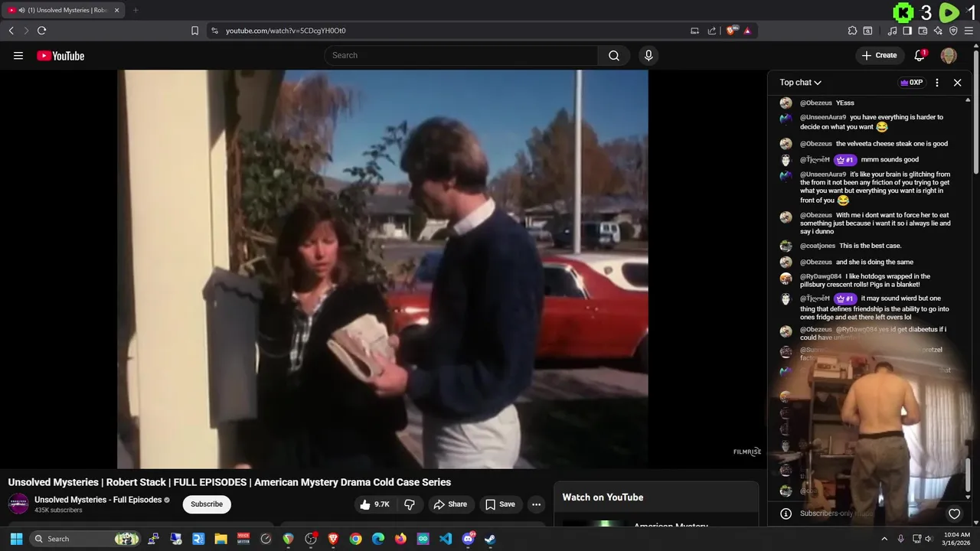Viewport: 980px width, 551px height.
Task: Open the Brave playlist music icon
Action: pyautogui.click(x=892, y=31)
